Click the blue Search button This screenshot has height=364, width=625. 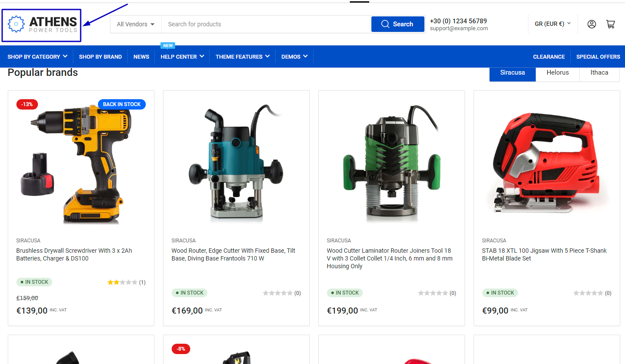[x=398, y=24]
